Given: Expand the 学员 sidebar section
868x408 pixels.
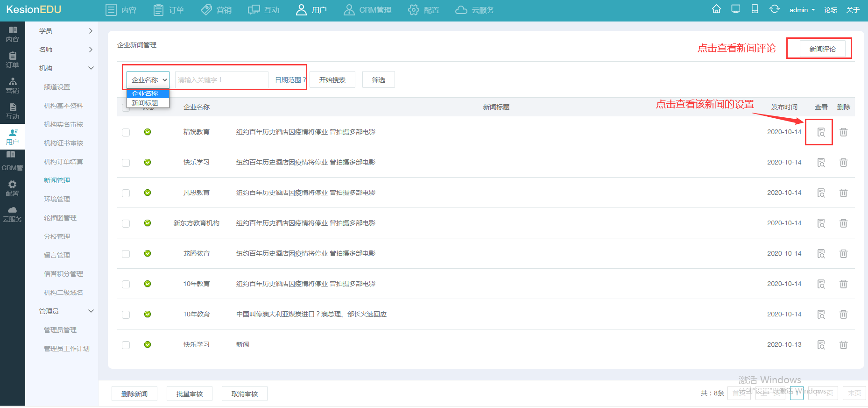Looking at the screenshot, I should (x=66, y=31).
